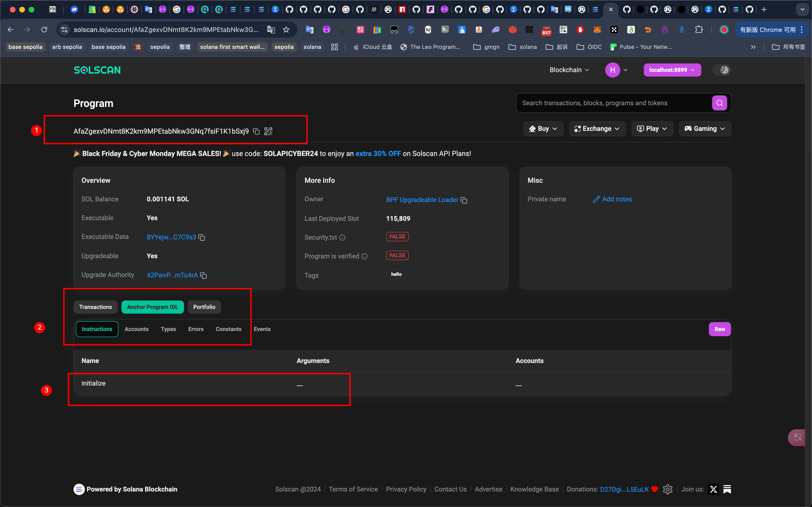812x507 pixels.
Task: Open Solscan's X (Twitter) page
Action: pos(713,489)
